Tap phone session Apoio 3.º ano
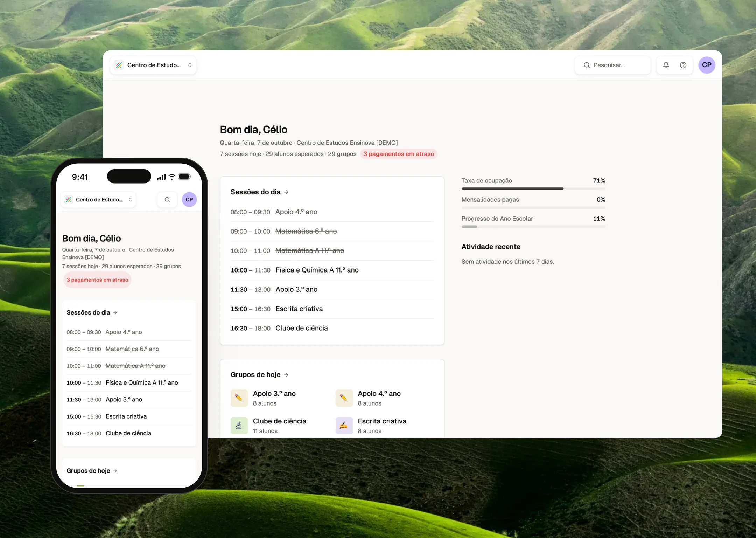 pyautogui.click(x=129, y=400)
